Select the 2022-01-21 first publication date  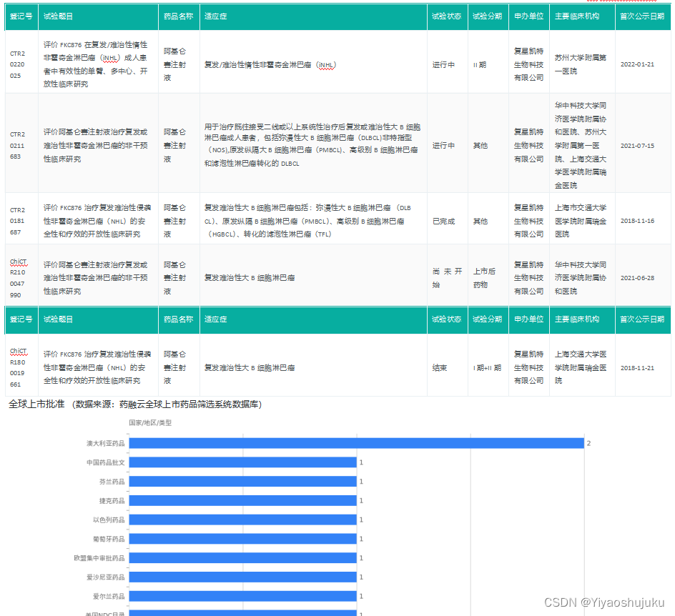(x=637, y=64)
